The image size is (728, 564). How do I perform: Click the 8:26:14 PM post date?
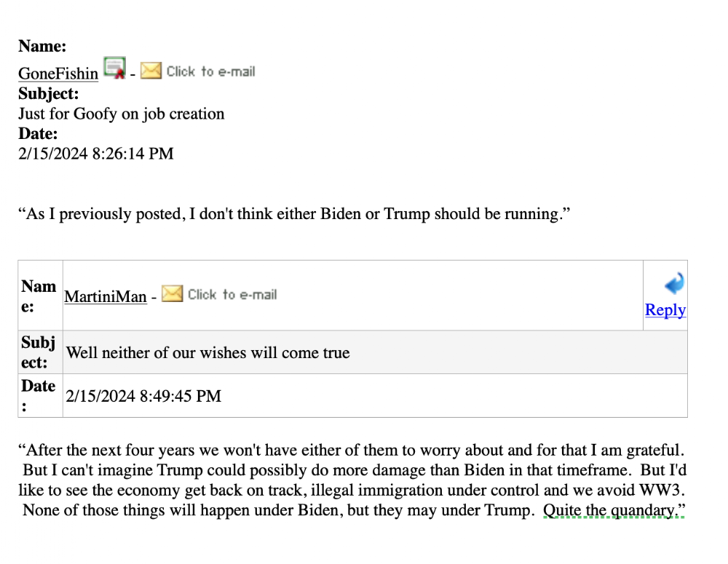tap(95, 154)
